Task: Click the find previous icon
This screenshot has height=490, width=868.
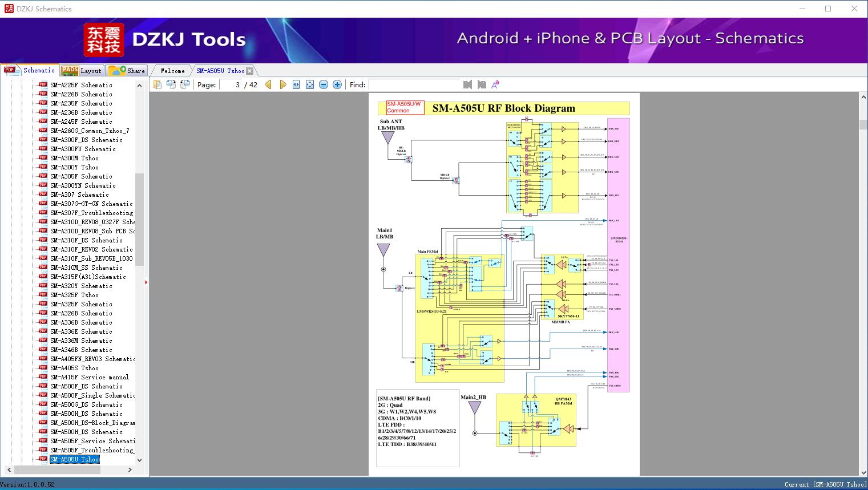Action: click(467, 84)
